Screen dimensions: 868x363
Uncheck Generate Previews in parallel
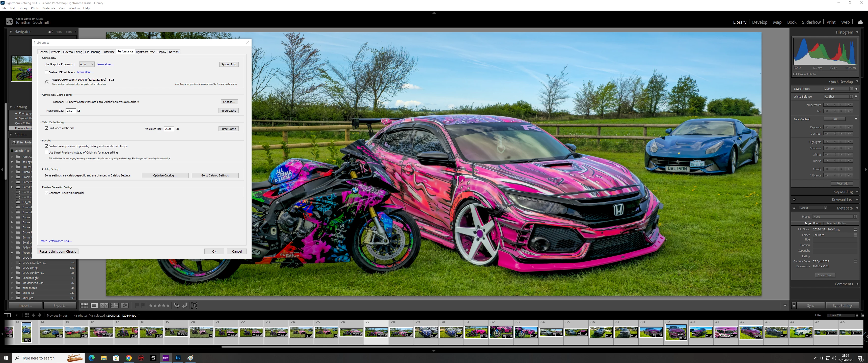click(46, 193)
